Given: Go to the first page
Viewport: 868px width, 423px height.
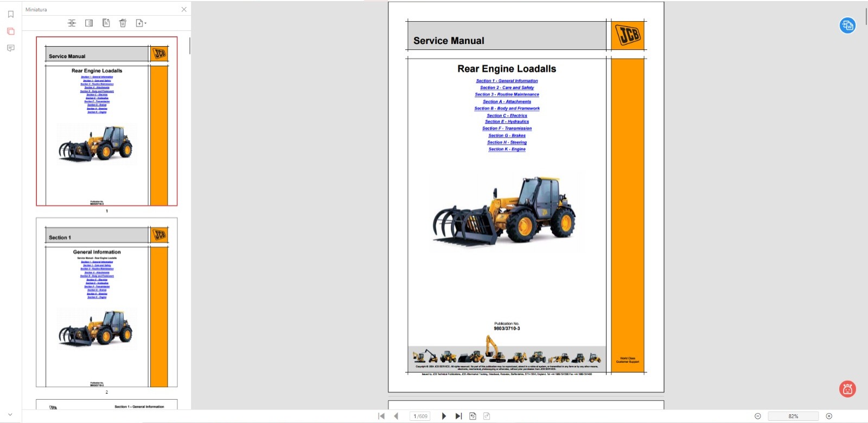Looking at the screenshot, I should 381,416.
